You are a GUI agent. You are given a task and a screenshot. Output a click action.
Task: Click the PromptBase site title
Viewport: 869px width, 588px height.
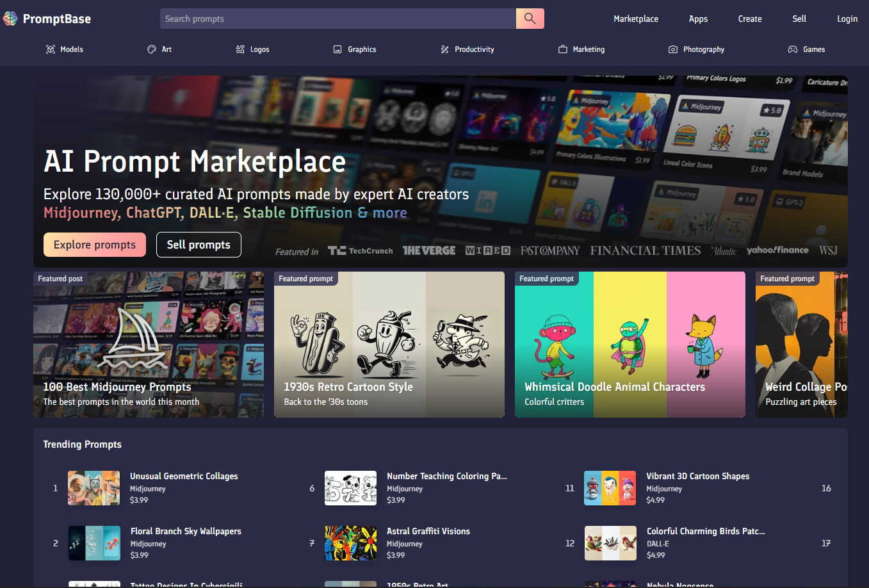[x=57, y=19]
